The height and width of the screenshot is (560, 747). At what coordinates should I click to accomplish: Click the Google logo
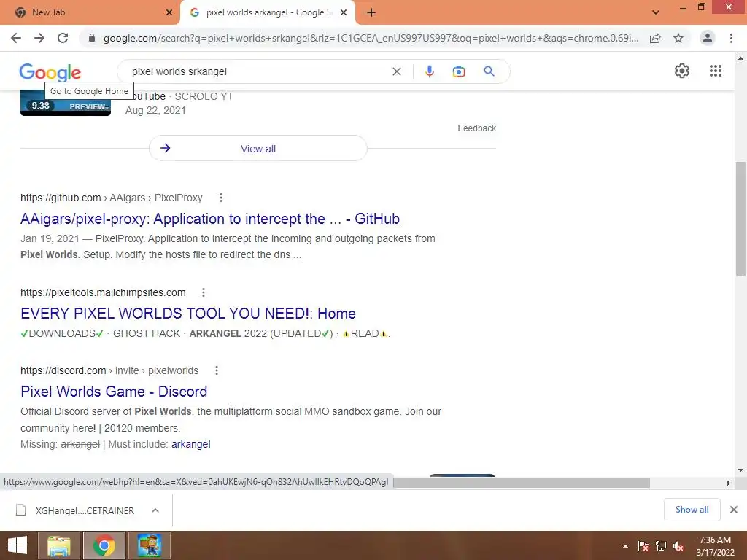[x=50, y=72]
